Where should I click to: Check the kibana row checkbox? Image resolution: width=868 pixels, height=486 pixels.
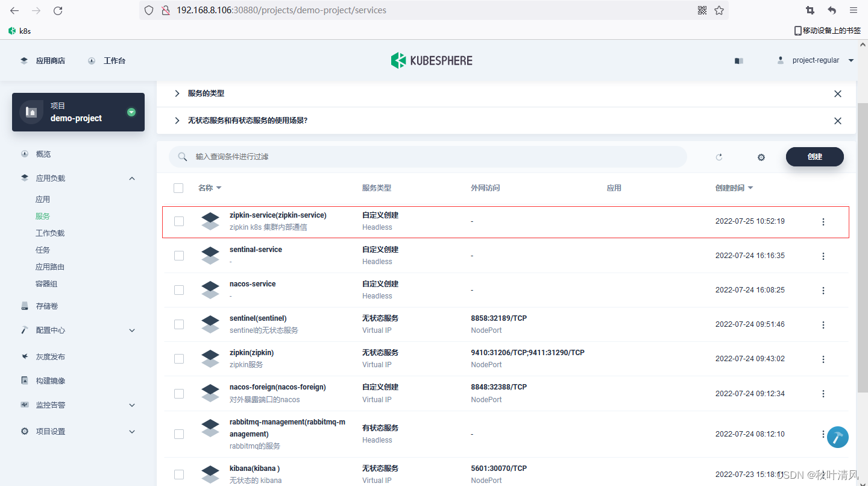point(179,475)
